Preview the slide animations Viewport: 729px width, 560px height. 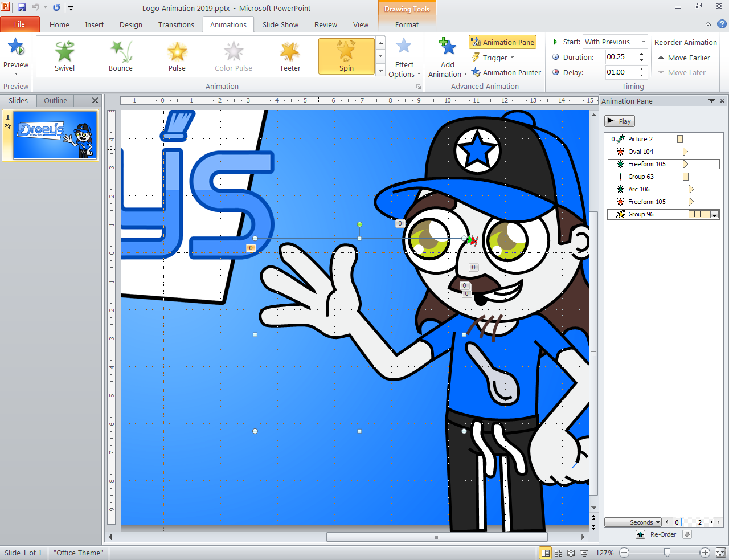pyautogui.click(x=16, y=56)
